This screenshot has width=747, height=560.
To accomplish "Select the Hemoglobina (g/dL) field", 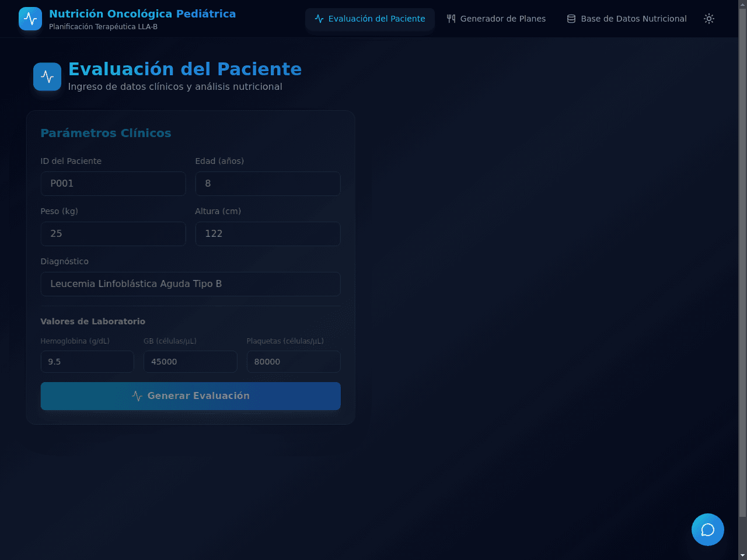I will pyautogui.click(x=88, y=362).
